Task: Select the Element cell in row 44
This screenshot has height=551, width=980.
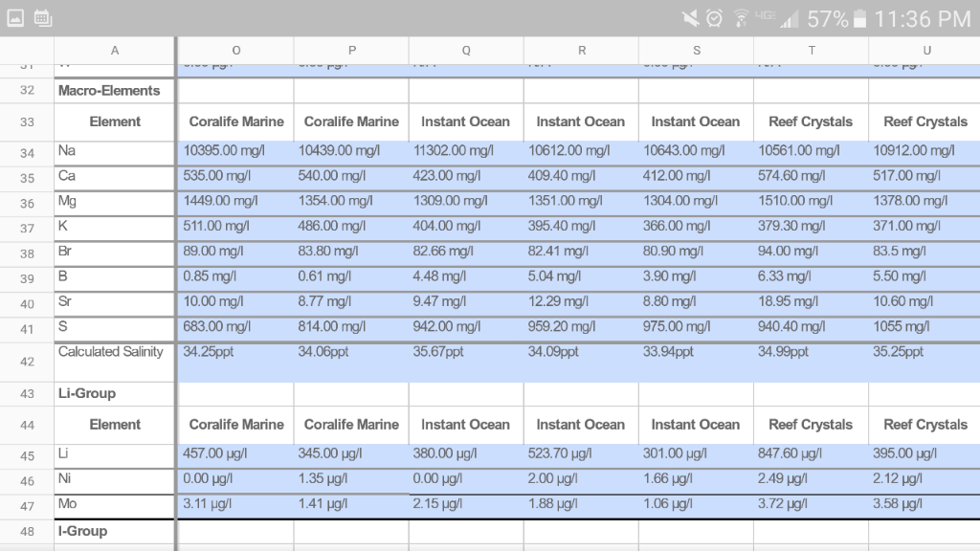Action: (x=115, y=426)
